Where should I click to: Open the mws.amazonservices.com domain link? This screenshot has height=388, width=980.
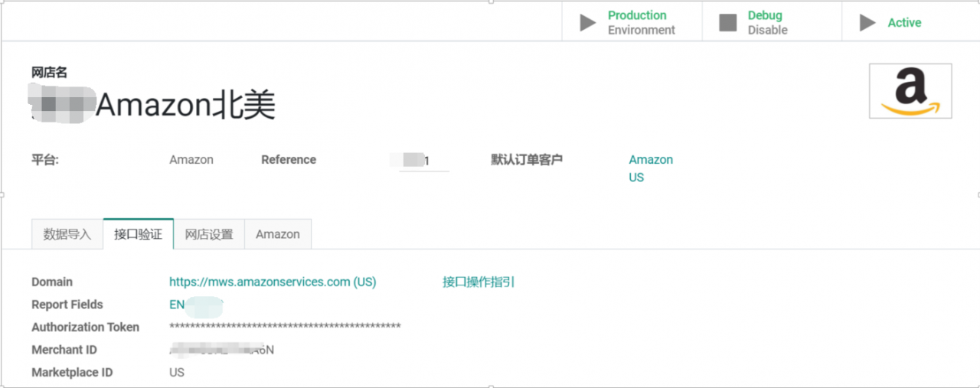(x=273, y=282)
